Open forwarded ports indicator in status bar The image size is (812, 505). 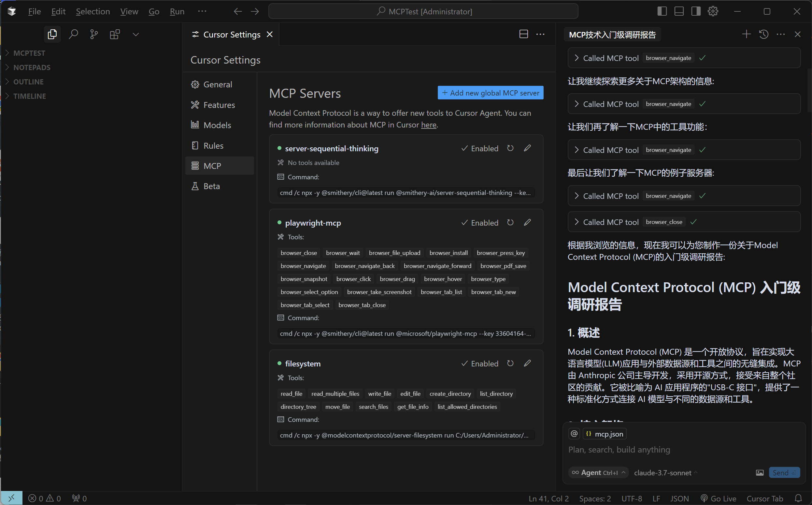[x=79, y=498]
